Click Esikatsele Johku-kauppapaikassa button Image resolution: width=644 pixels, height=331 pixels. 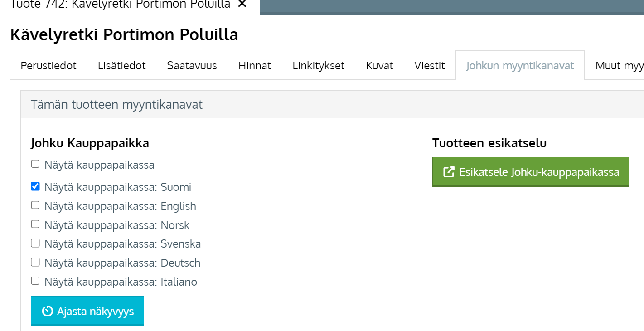(x=531, y=172)
